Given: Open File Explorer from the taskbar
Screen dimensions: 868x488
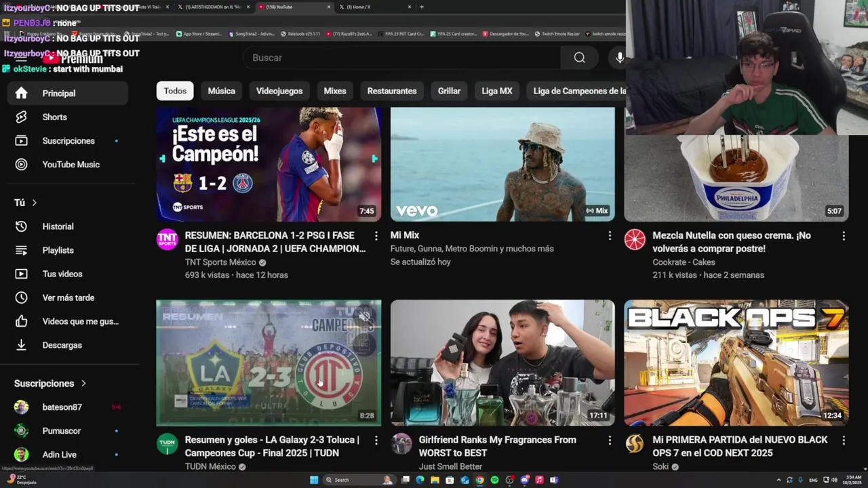Looking at the screenshot, I should [435, 480].
